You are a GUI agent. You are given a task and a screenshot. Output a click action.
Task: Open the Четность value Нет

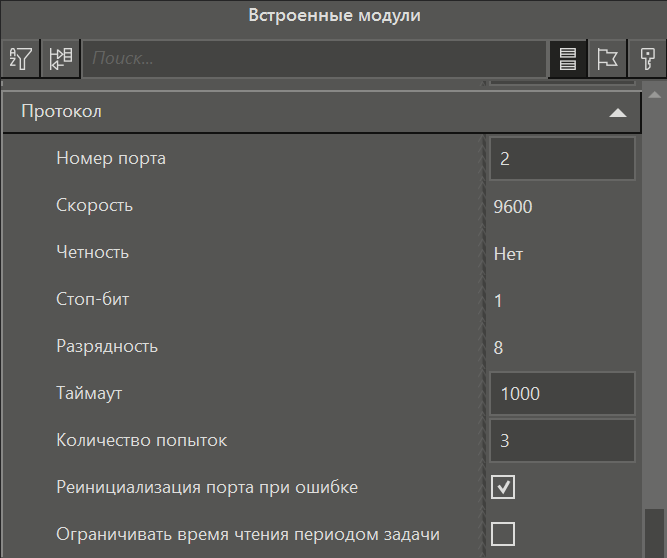tap(508, 254)
